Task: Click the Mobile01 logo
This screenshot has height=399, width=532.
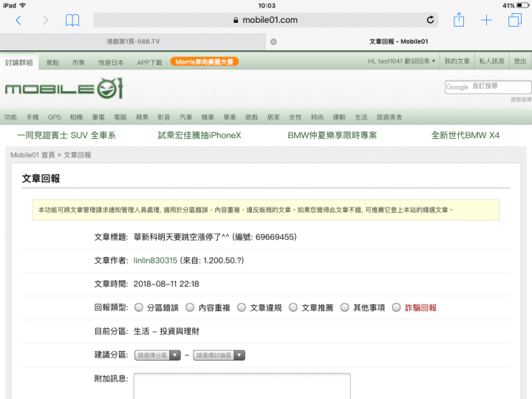Action: click(x=64, y=89)
